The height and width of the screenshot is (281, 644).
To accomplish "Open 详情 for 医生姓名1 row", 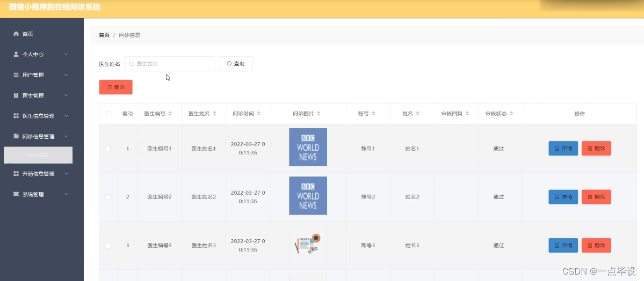I will coord(563,149).
